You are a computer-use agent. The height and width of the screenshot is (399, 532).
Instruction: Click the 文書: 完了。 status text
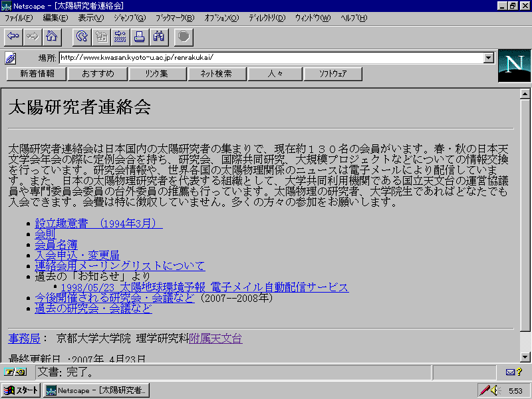click(x=65, y=372)
